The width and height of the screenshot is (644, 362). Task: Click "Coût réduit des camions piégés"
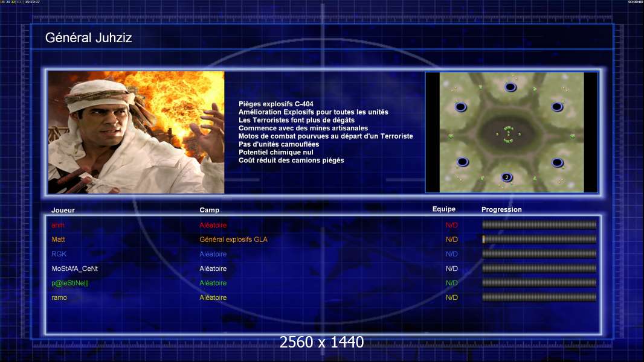tap(291, 160)
